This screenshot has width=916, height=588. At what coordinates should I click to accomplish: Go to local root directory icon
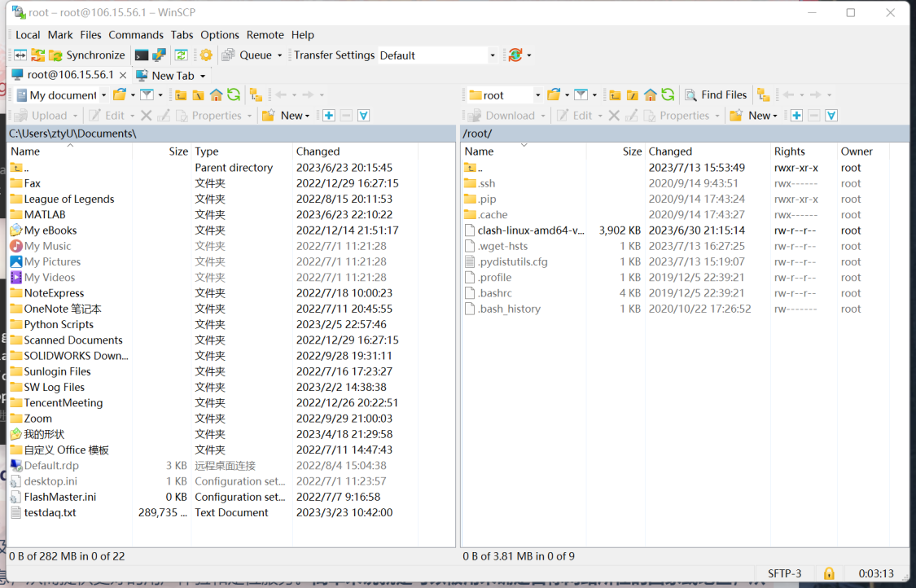click(199, 94)
